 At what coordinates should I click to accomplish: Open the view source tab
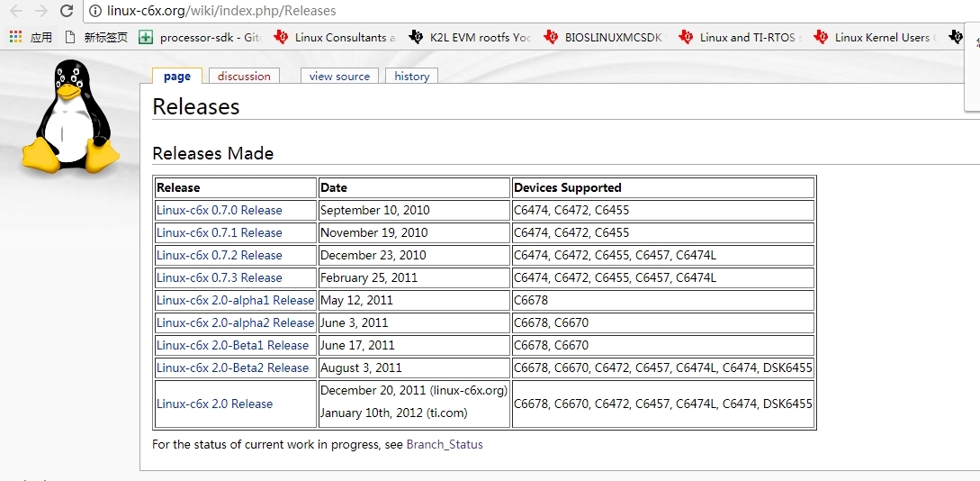pyautogui.click(x=339, y=77)
